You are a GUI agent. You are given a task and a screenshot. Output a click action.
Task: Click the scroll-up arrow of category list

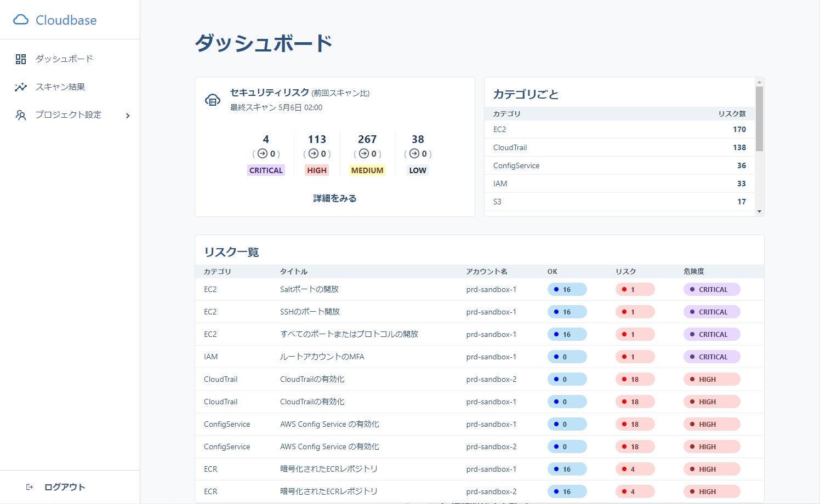[759, 82]
